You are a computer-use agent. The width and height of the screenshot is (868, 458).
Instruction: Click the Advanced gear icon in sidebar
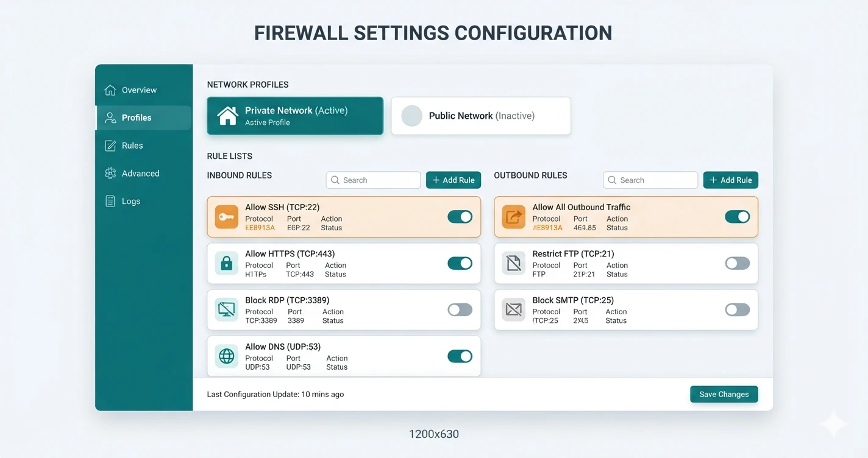coord(110,174)
